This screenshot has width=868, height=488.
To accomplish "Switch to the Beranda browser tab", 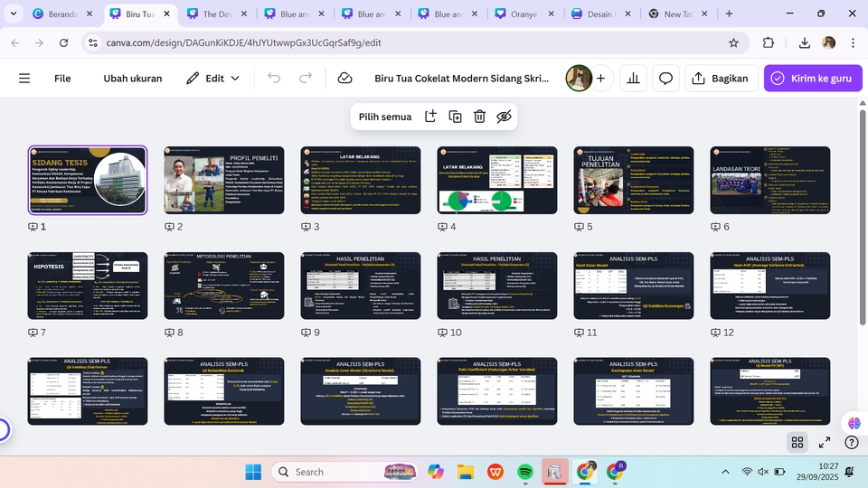I will pyautogui.click(x=62, y=14).
